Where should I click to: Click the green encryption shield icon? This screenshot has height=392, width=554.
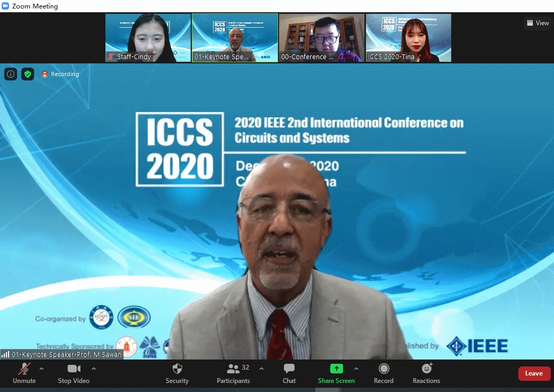click(28, 74)
